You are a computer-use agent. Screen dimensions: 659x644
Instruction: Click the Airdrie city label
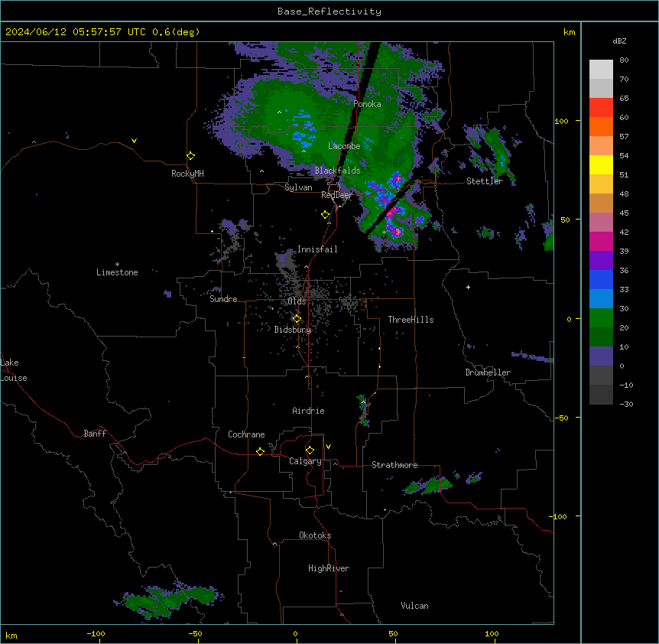(x=308, y=411)
